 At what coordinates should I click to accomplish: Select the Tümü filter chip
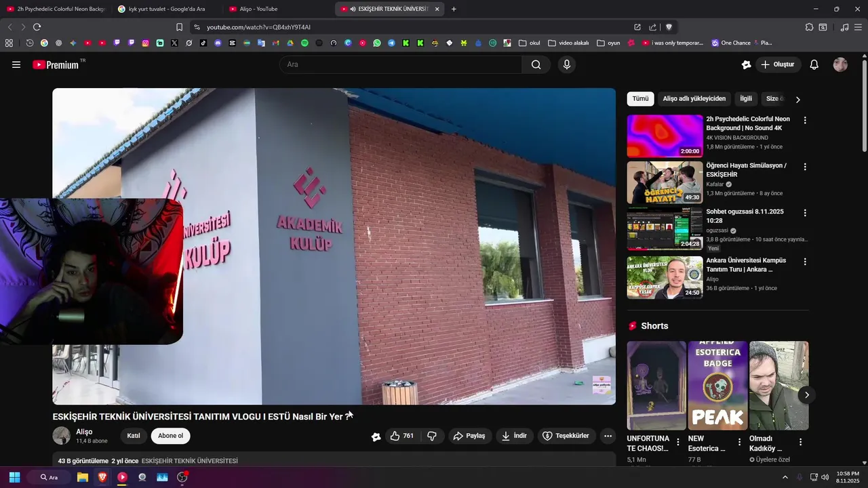640,99
